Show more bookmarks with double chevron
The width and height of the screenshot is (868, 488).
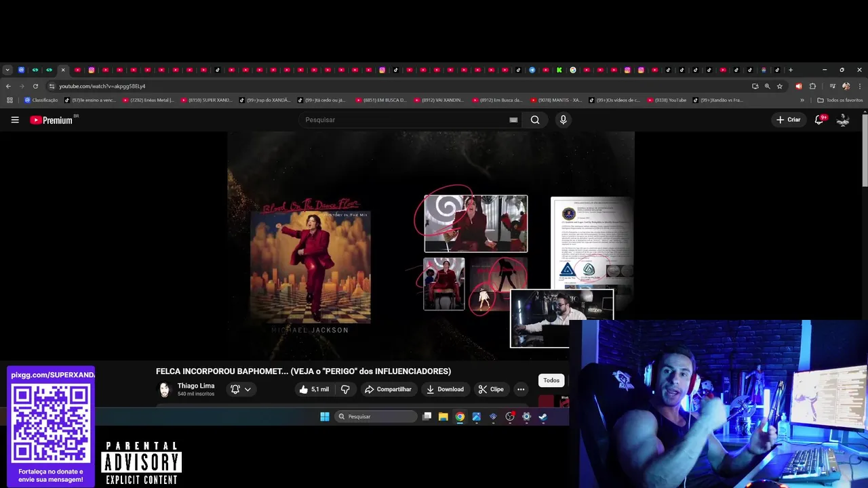coord(802,100)
